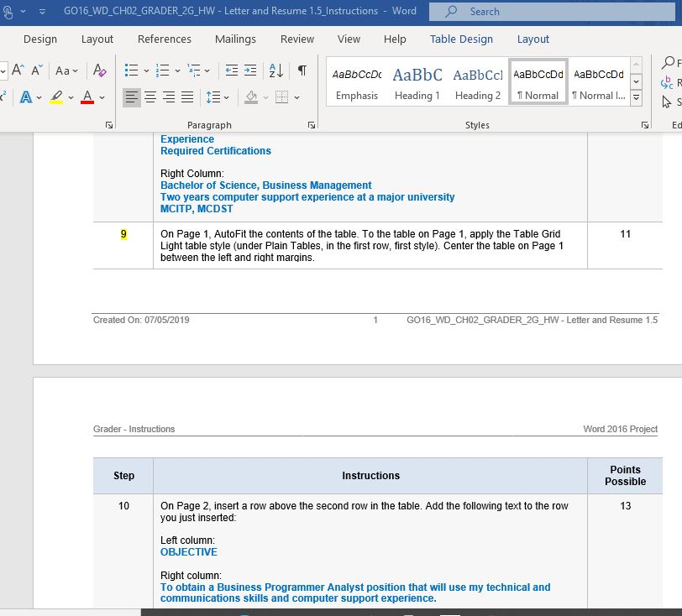Click the Replace icon with b-to-c arrows
The width and height of the screenshot is (682, 616).
pos(669,82)
